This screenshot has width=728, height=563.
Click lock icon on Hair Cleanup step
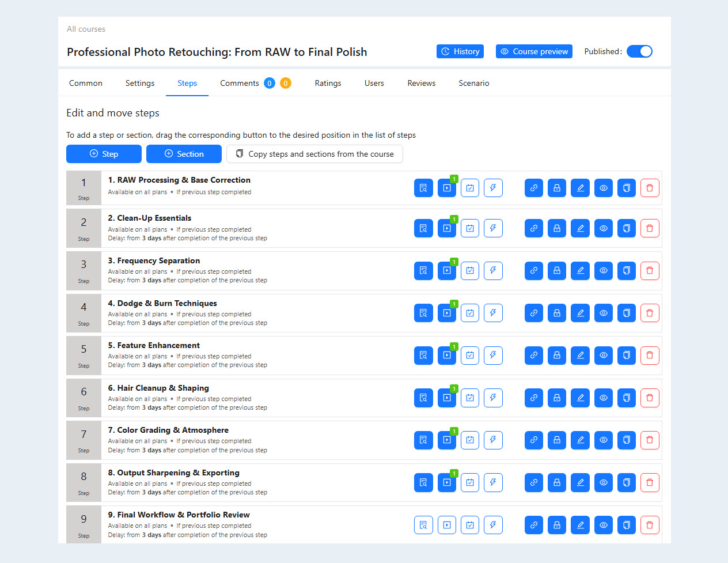557,398
